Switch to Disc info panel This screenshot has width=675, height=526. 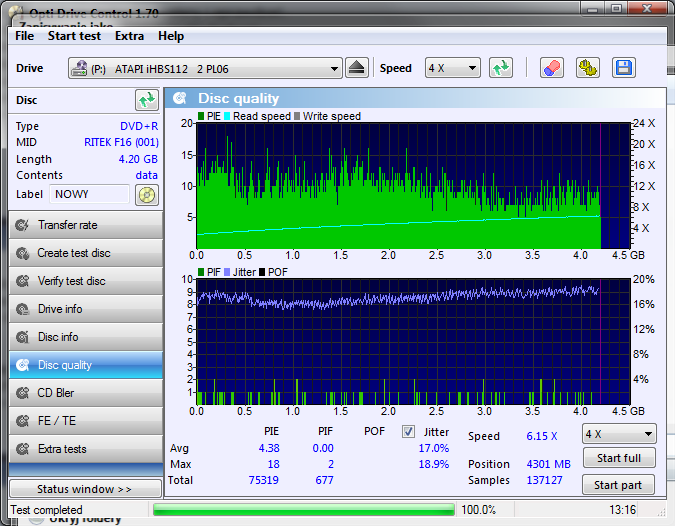point(86,337)
